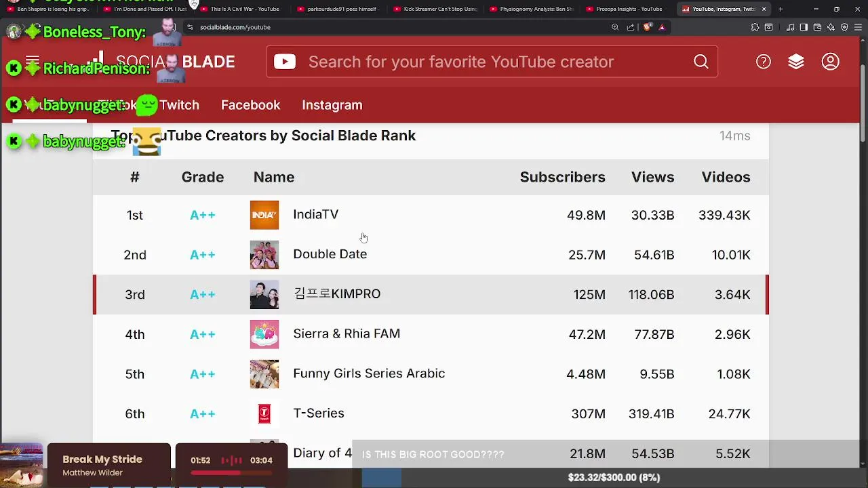Click the T-Series channel logo

tap(264, 414)
